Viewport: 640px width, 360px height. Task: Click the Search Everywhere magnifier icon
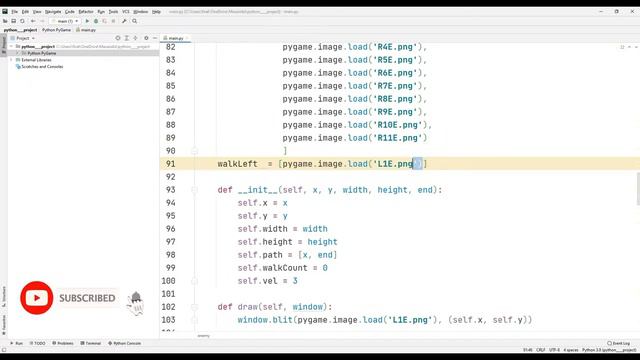pos(134,21)
